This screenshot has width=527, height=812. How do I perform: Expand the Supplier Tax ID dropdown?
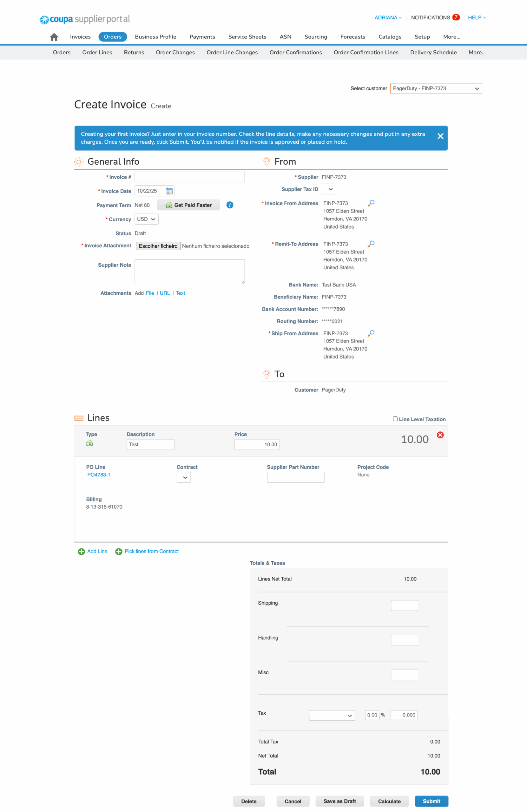(328, 189)
